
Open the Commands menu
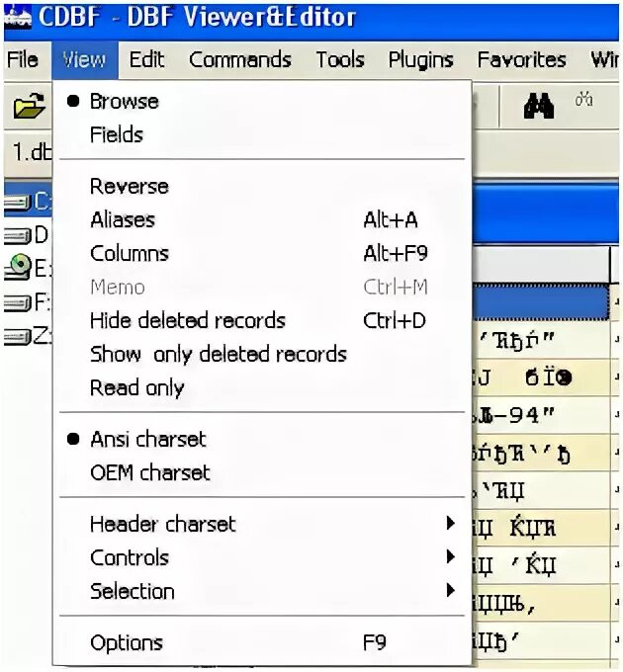240,59
